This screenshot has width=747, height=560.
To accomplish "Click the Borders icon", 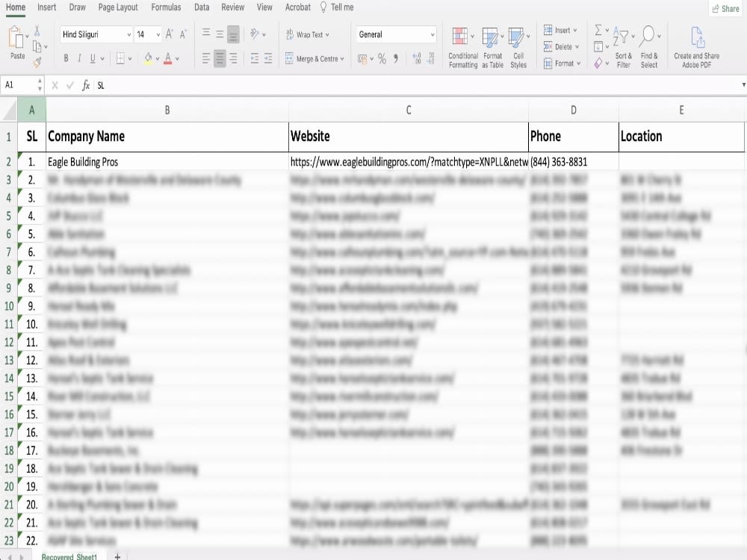I will tap(120, 58).
